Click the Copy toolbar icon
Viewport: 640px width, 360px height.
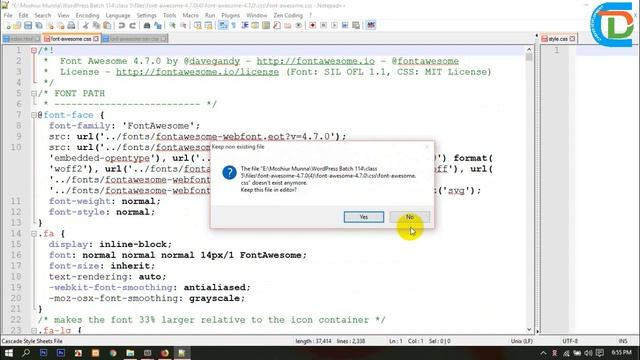click(x=97, y=25)
